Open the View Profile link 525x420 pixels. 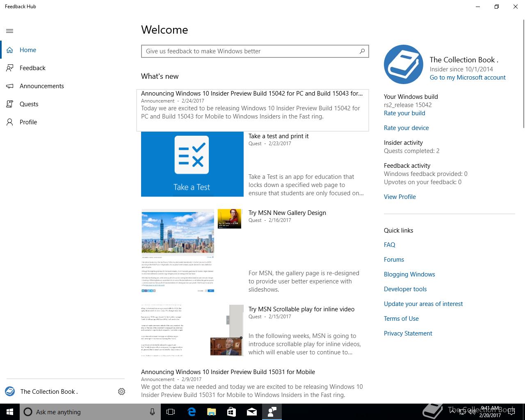[400, 197]
